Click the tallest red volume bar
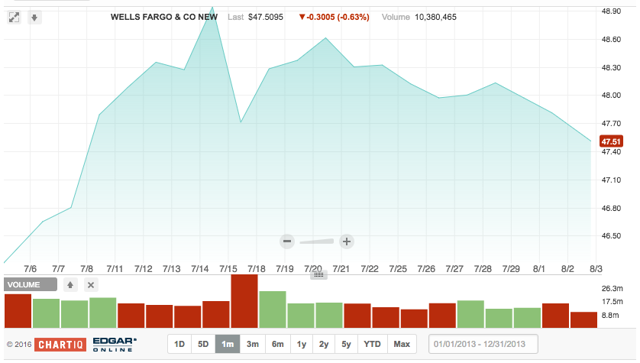Viewport: 640px width, 363px height. tap(244, 301)
